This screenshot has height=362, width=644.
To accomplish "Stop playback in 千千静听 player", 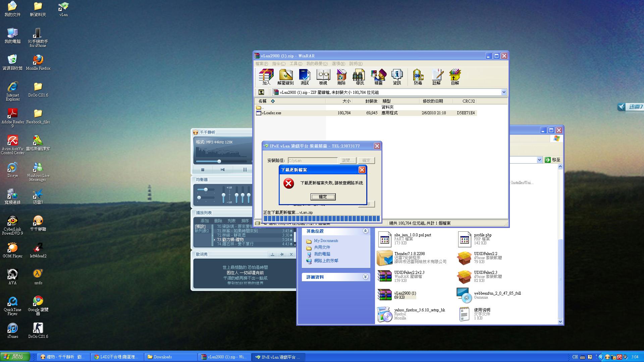I will (203, 170).
